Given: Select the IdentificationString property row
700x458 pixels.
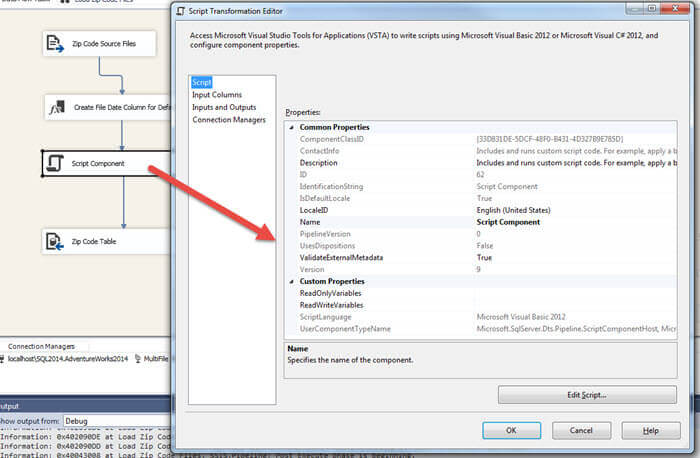Looking at the screenshot, I should pos(481,187).
